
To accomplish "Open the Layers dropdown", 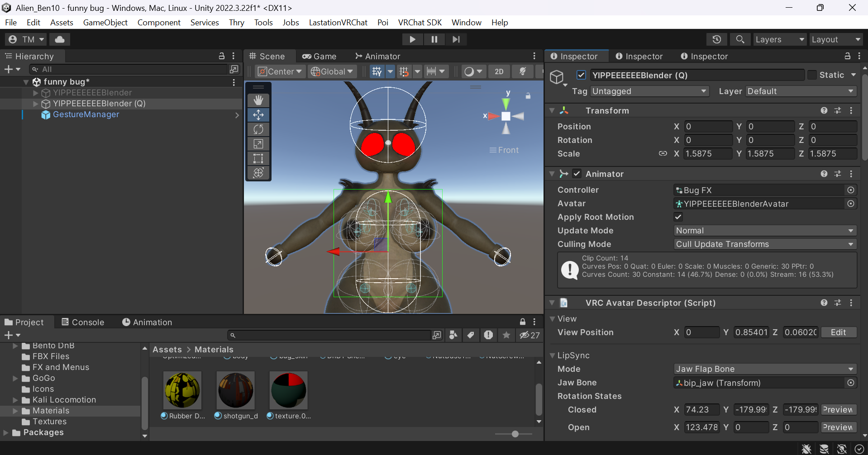I will [779, 39].
